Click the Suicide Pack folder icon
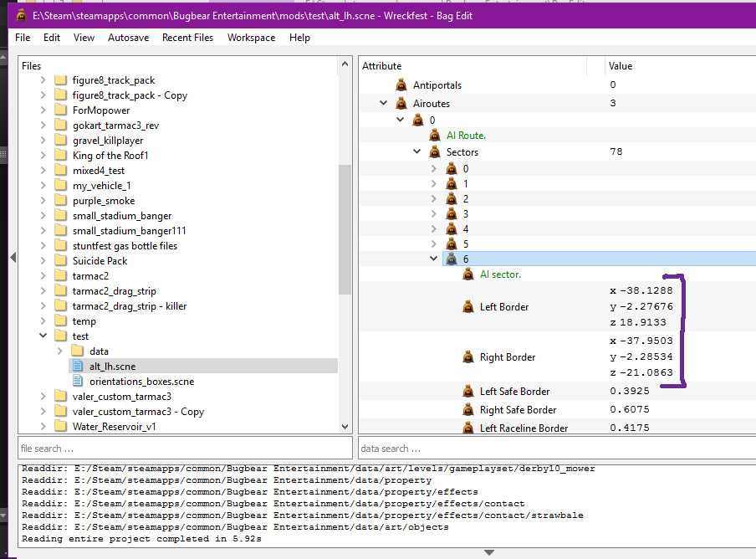 click(60, 260)
